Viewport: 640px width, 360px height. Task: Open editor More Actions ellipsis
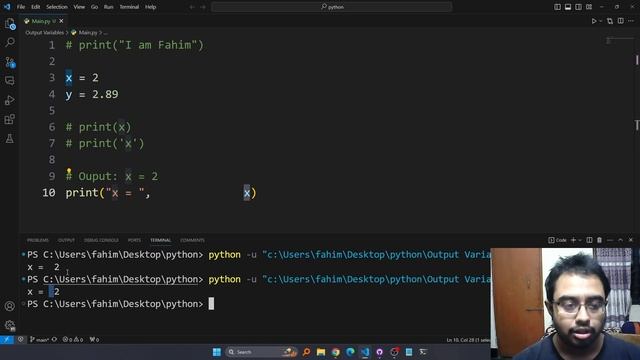pos(631,21)
